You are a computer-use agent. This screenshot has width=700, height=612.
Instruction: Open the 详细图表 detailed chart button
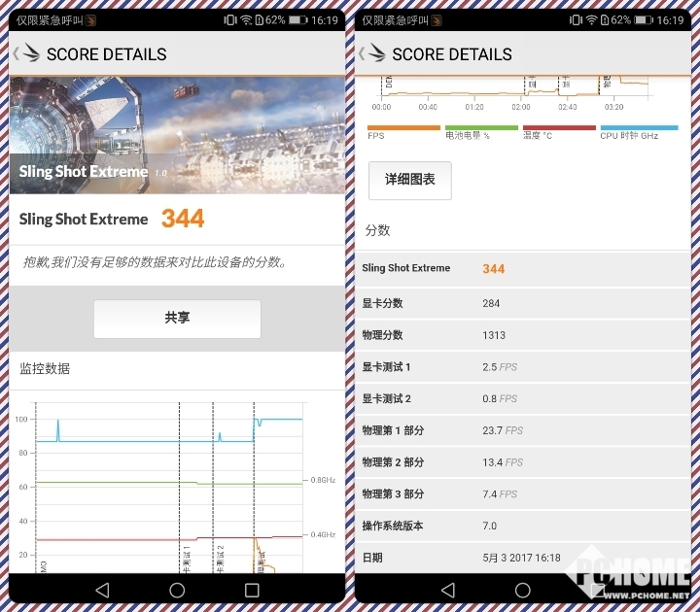pos(410,181)
